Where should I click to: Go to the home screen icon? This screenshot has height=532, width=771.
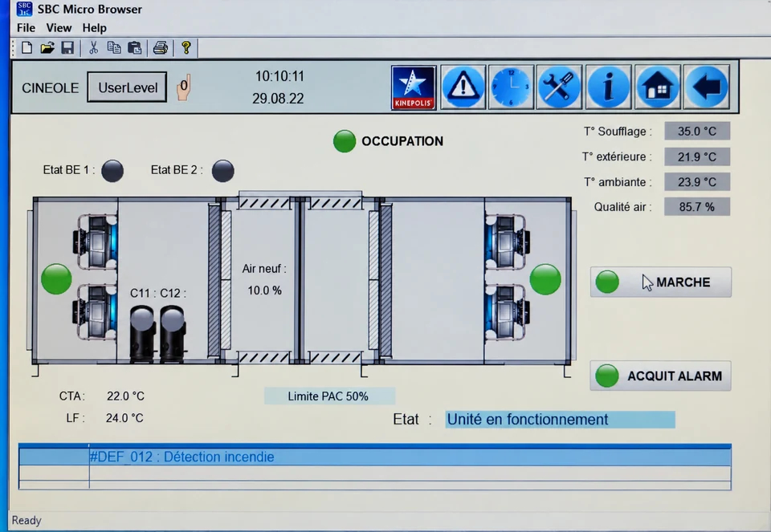(658, 87)
